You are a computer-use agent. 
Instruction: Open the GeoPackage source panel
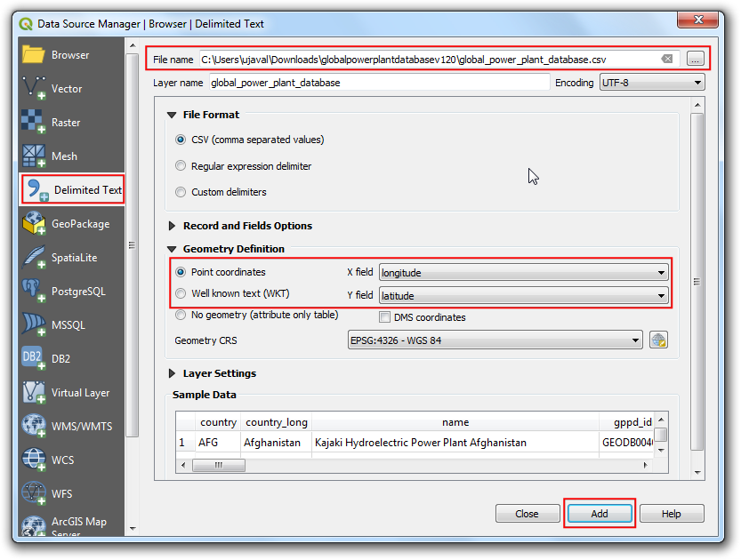tap(34, 224)
